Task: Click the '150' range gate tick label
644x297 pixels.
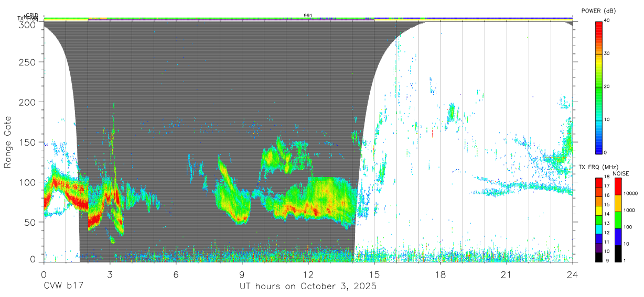Action: pyautogui.click(x=28, y=142)
